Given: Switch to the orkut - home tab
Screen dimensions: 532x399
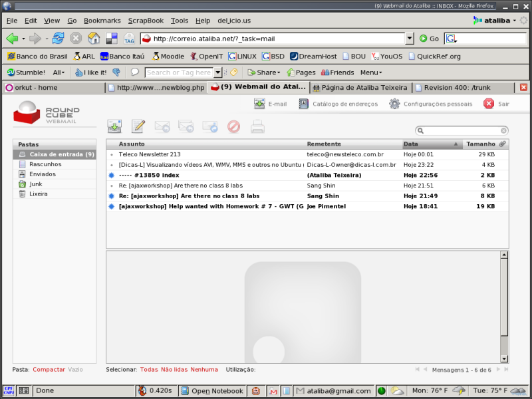Looking at the screenshot, I should pyautogui.click(x=55, y=88).
